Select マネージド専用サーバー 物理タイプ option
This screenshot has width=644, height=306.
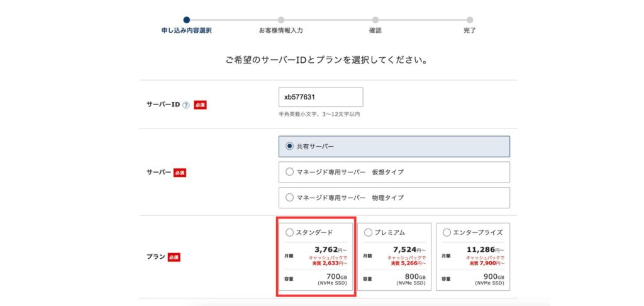289,198
